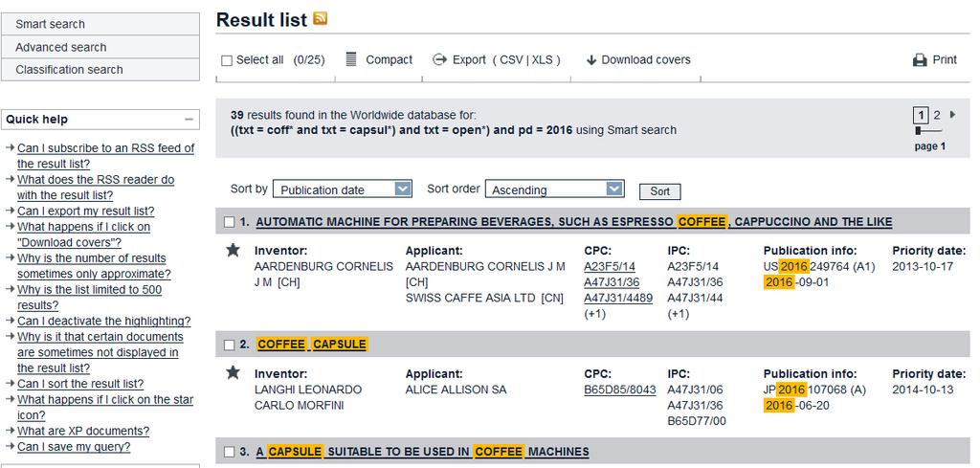980x468 pixels.
Task: Open help: Can I sort the result list
Action: pos(80,384)
